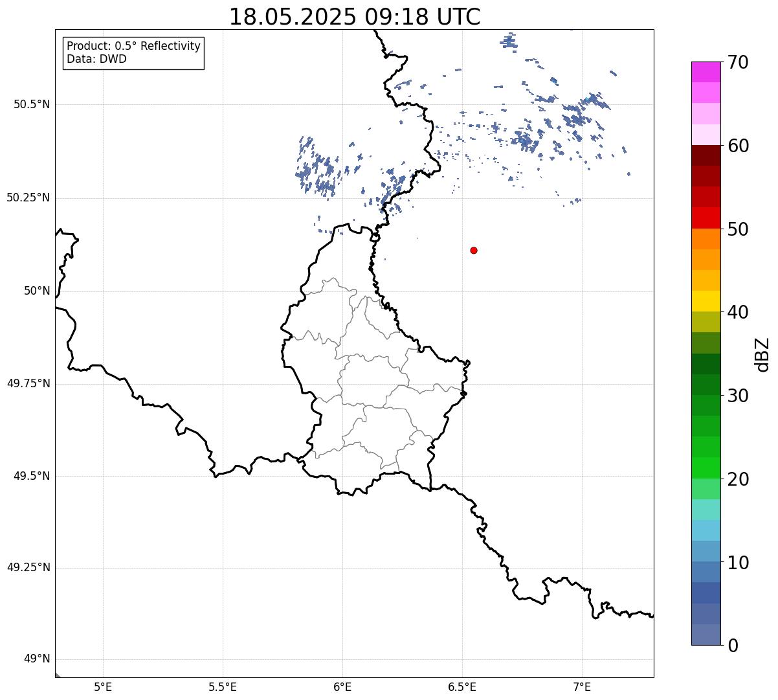This screenshot has width=778, height=700.
Task: Click the "7°E" longitude label
Action: pyautogui.click(x=582, y=687)
